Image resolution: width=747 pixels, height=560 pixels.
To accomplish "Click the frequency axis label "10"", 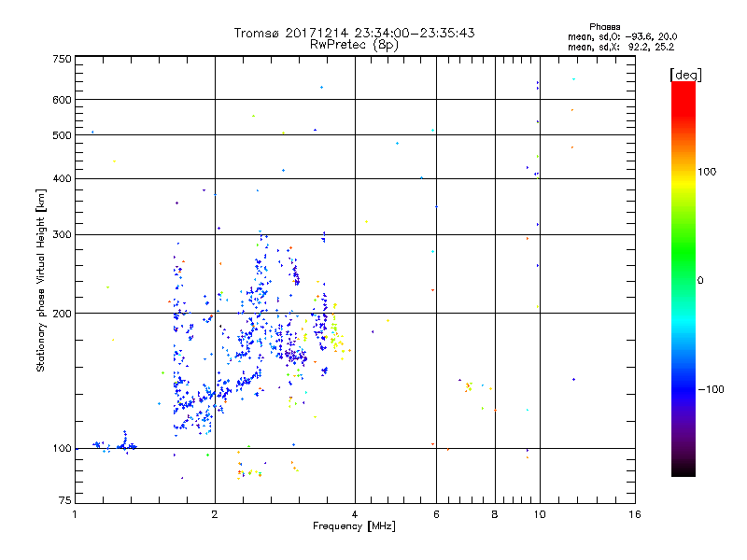I will (x=540, y=514).
